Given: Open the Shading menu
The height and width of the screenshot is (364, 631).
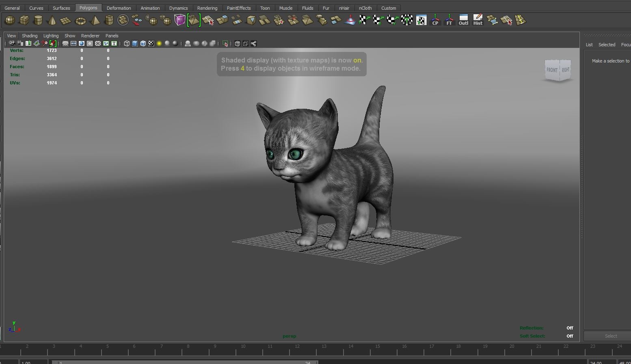Looking at the screenshot, I should pos(30,36).
